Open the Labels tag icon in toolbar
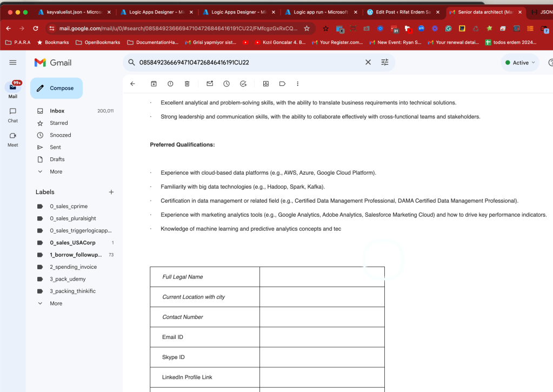The image size is (553, 392). click(282, 84)
